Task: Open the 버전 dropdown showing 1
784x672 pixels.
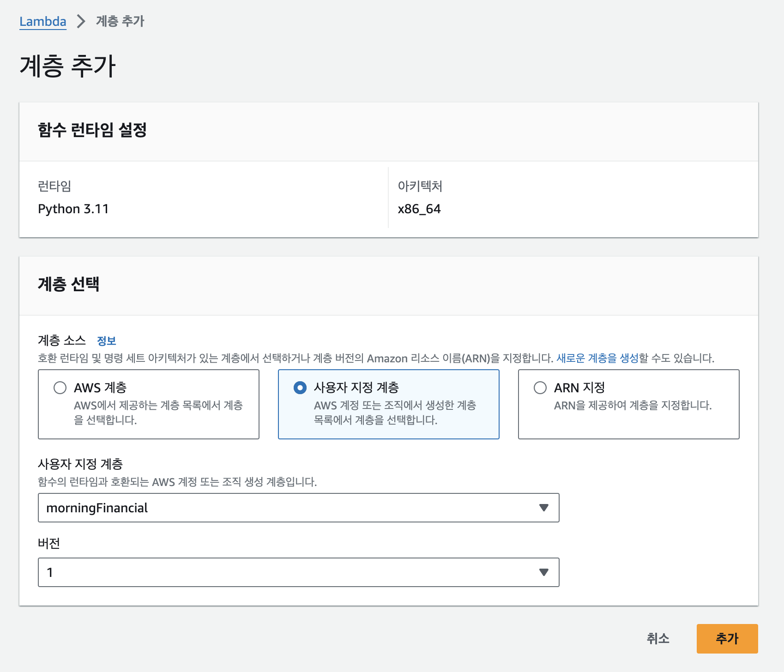Action: tap(298, 572)
